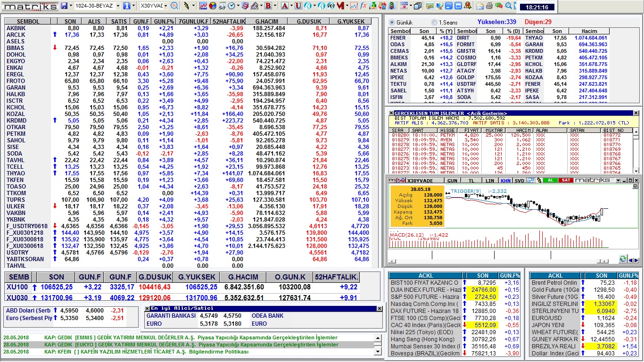Screen dimensions: 644x362
Task: Click the fx formula toolbar icon
Action: (363, 6)
